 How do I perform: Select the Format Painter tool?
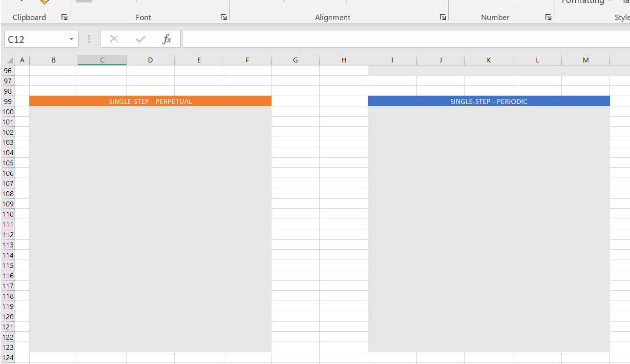click(x=44, y=2)
